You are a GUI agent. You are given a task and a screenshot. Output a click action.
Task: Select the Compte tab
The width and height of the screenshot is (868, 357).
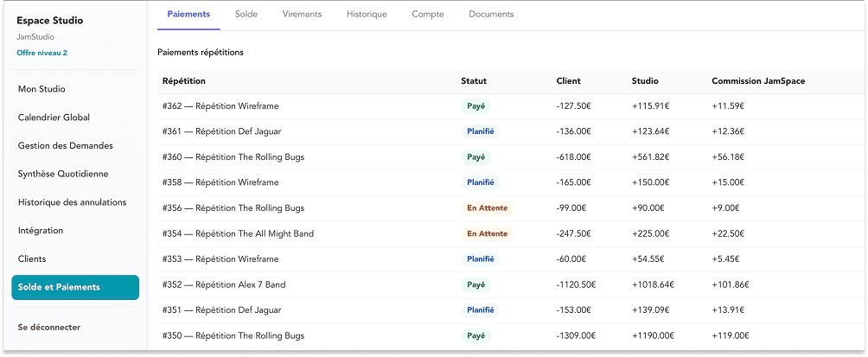point(428,15)
